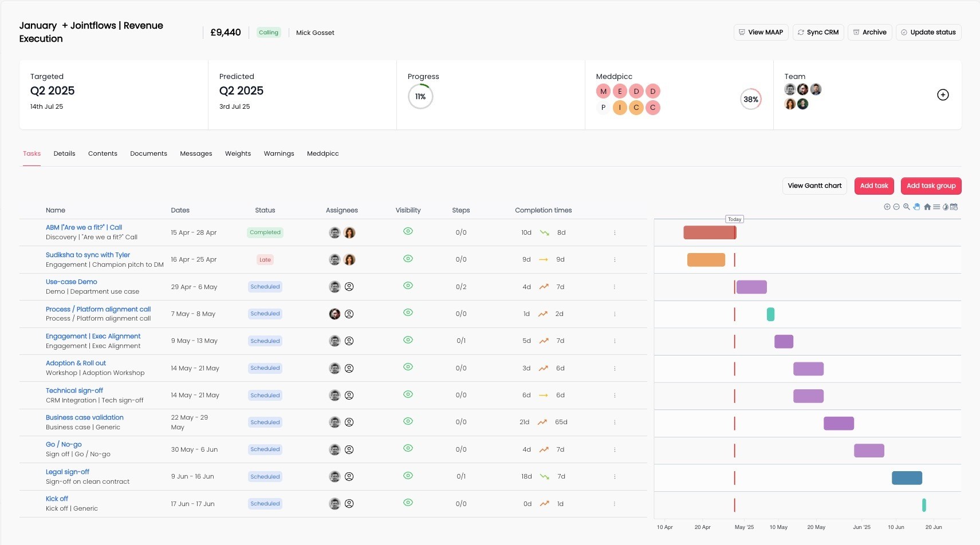Toggle visibility eye for Kick off task
The image size is (980, 545).
point(408,503)
